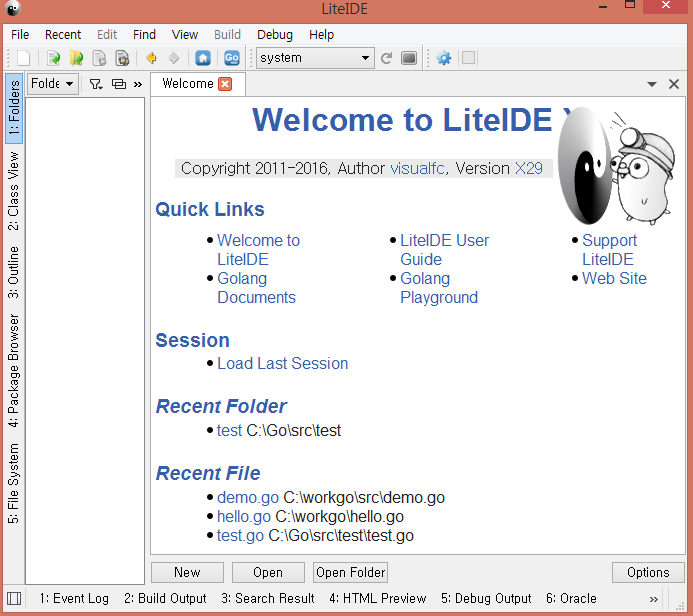The image size is (693, 616).
Task: Open the Support LiteIDE link
Action: point(609,250)
